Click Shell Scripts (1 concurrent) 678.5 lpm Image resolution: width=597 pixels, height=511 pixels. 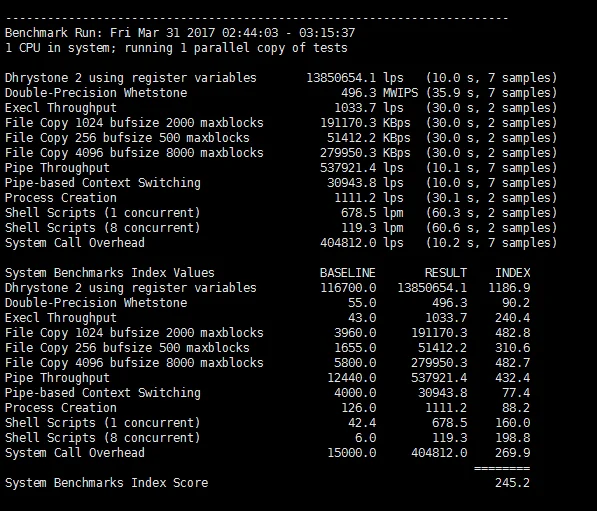pyautogui.click(x=372, y=213)
